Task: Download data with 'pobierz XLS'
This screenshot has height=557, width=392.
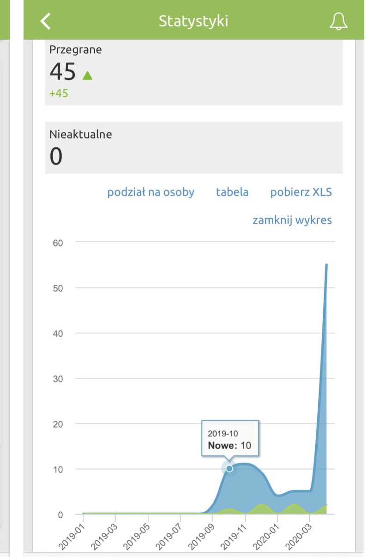Action: click(301, 192)
